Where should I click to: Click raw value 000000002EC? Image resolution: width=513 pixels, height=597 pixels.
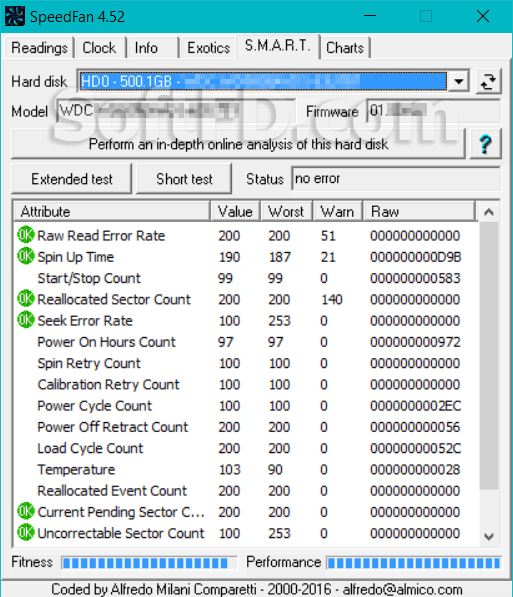(415, 406)
